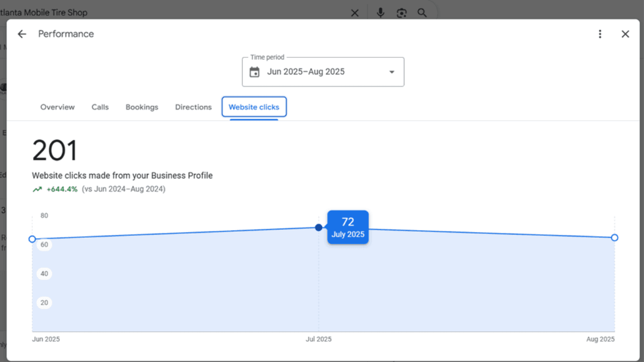Click the Aug 2025 endpoint marker
644x362 pixels.
614,238
